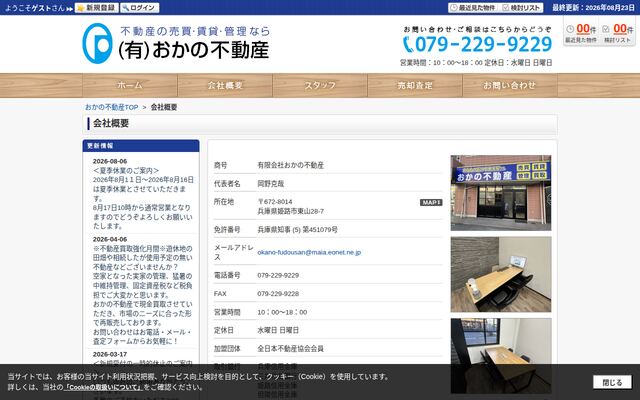Viewport: 640px width, 400px height.
Task: Click the postal code 〒672-8014
Action: (275, 202)
